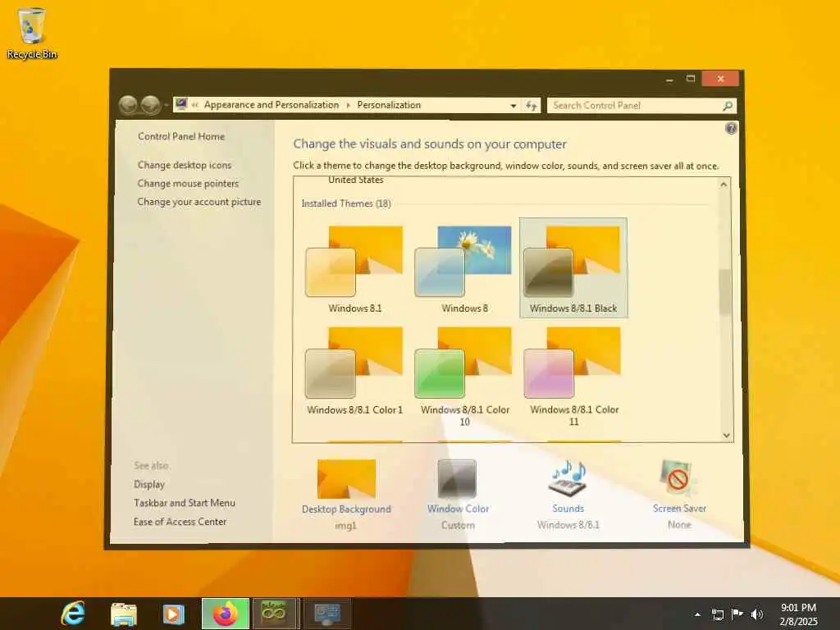Screen dimensions: 840x630
Task: Select the Windows 8.1 theme
Action: (x=354, y=269)
